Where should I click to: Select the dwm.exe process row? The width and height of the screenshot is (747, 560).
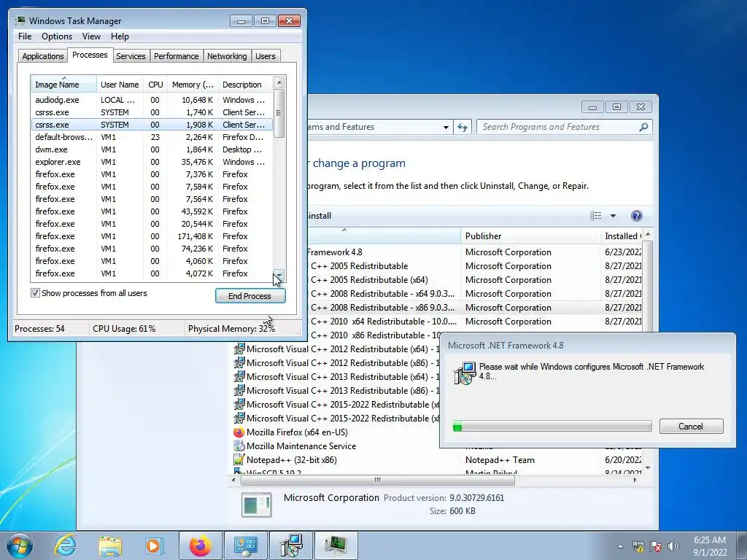152,149
